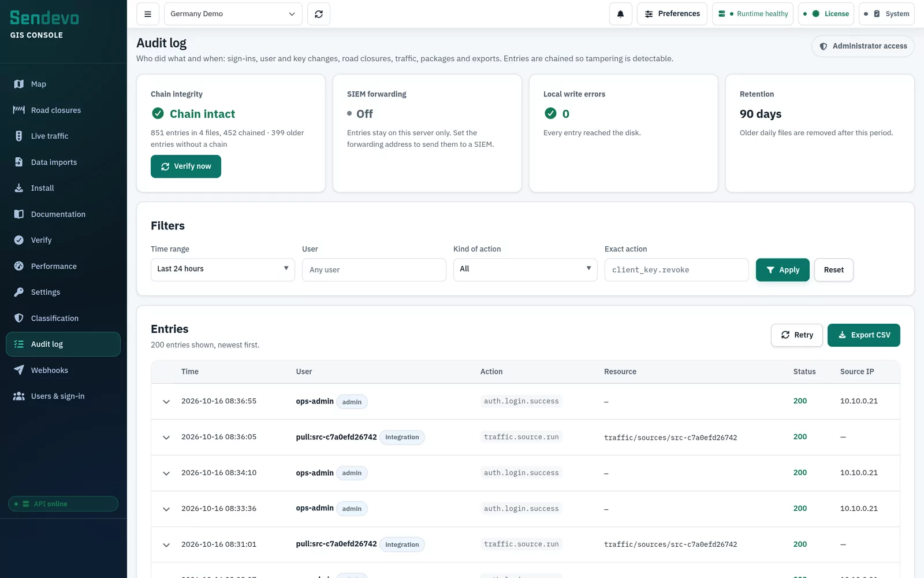This screenshot has width=924, height=578.
Task: Expand the 08:36:55 ops-admin entry
Action: (x=166, y=401)
